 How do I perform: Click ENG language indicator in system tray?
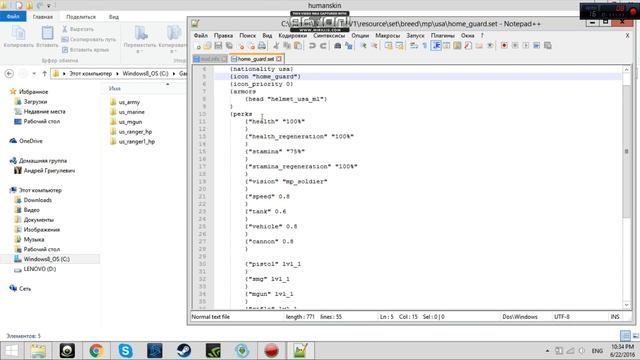pos(597,351)
